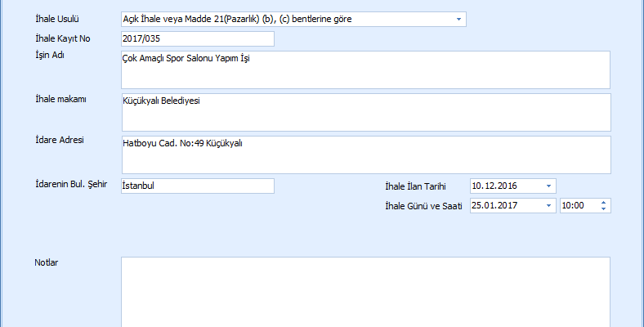Open the İhale Günü date picker arrow
The width and height of the screenshot is (644, 327).
coord(548,206)
